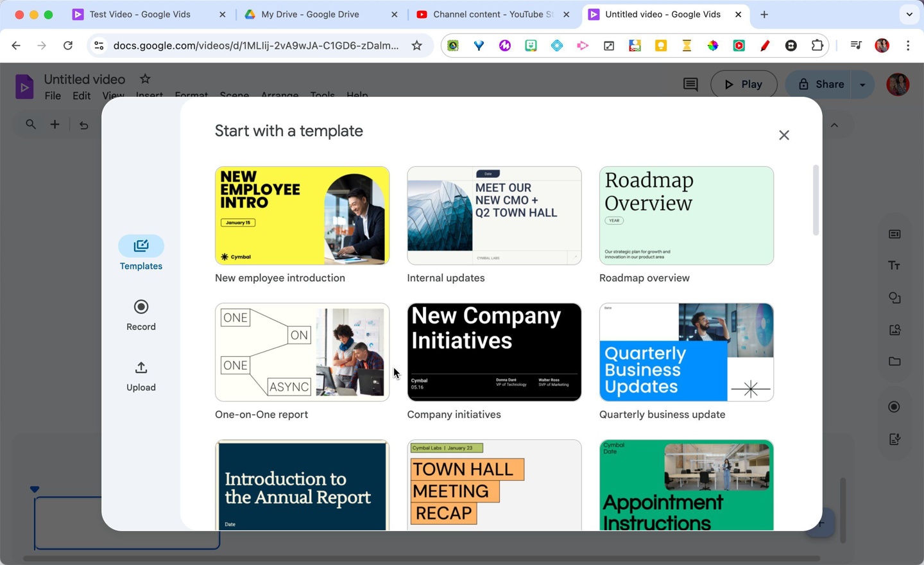Click the recording icon in the right sidebar
This screenshot has width=924, height=565.
pyautogui.click(x=894, y=406)
